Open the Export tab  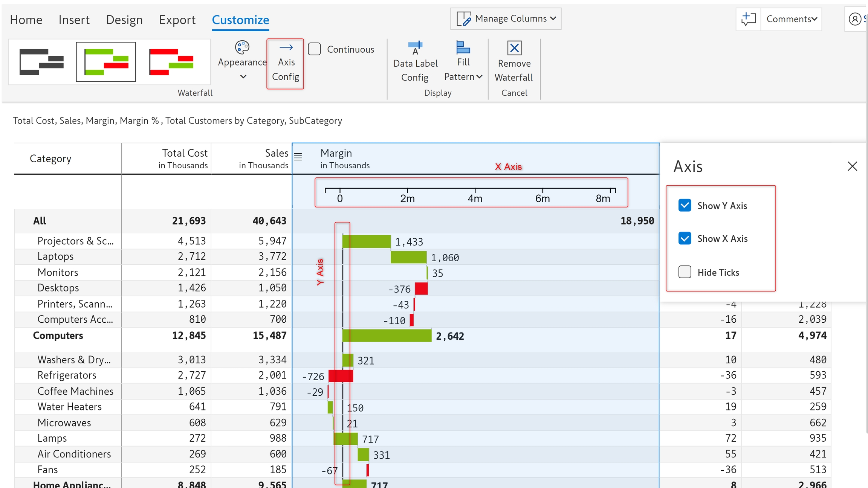click(x=177, y=20)
